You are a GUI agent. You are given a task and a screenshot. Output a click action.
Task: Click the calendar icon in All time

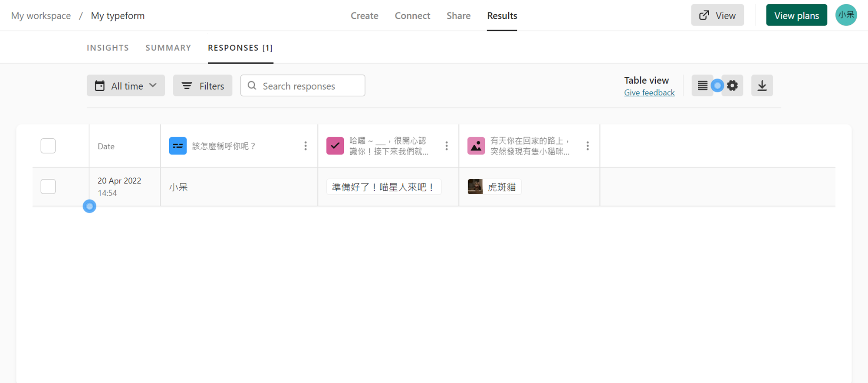[x=100, y=85]
